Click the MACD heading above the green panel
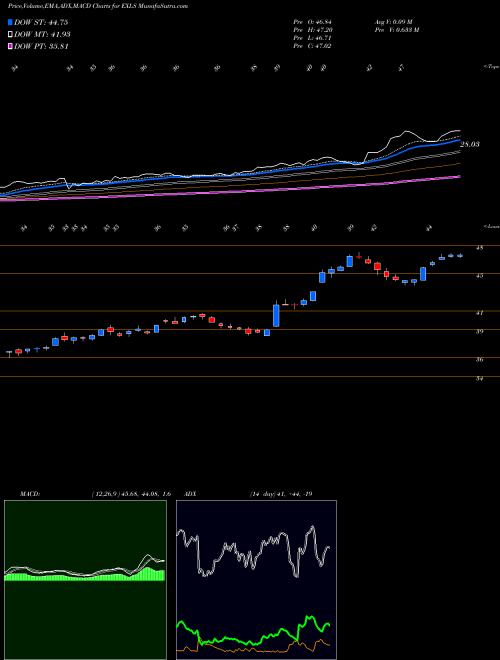The width and height of the screenshot is (500, 660). pyautogui.click(x=29, y=494)
